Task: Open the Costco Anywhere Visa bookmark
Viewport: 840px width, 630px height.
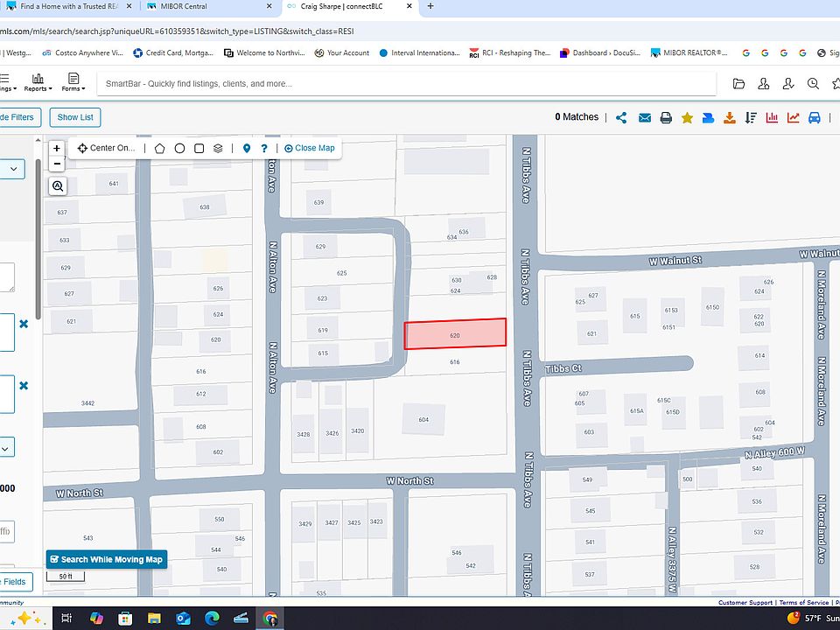Action: point(82,53)
